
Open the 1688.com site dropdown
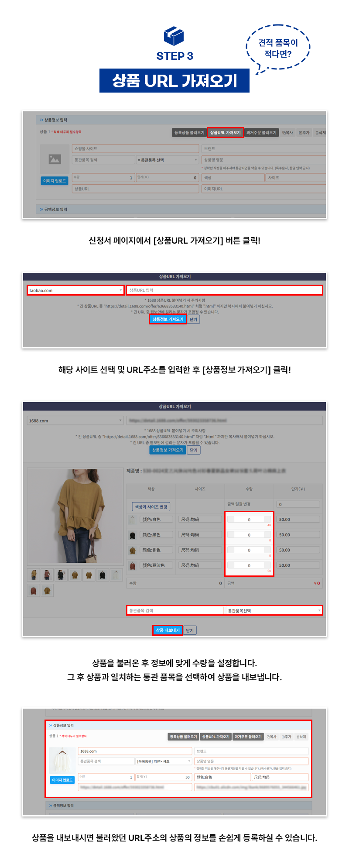coord(75,420)
